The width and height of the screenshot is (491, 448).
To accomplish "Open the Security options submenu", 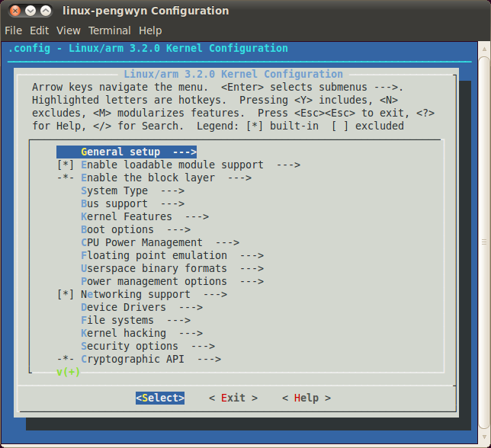I will click(x=148, y=346).
